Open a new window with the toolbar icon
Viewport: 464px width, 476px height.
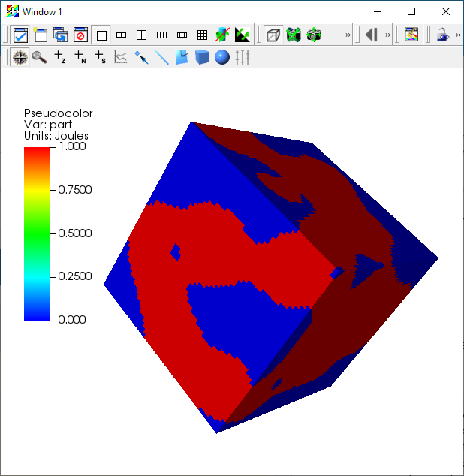(41, 35)
